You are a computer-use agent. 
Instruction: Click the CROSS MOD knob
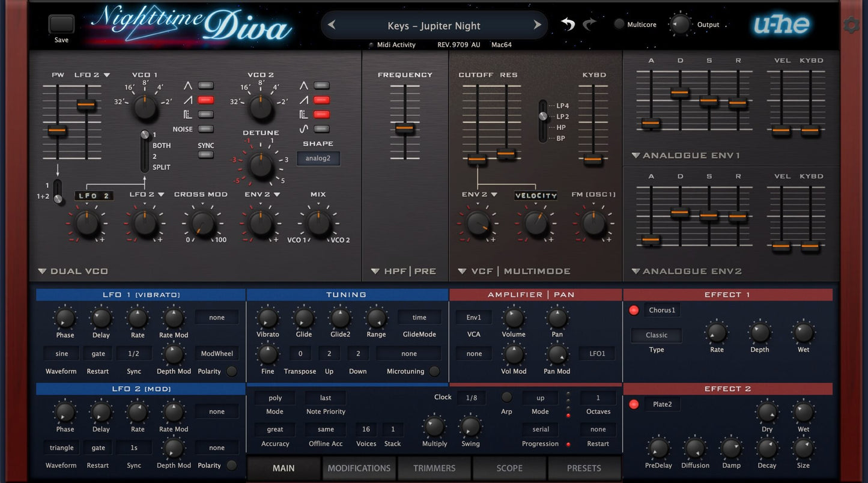tap(203, 223)
